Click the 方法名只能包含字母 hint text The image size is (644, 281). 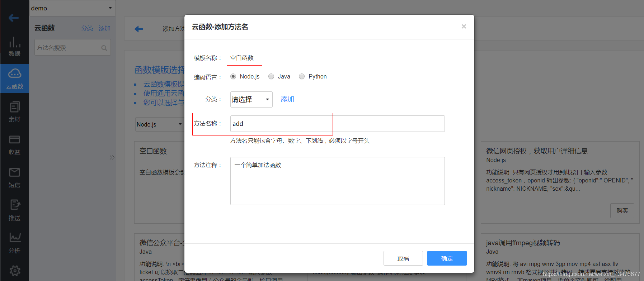point(300,141)
